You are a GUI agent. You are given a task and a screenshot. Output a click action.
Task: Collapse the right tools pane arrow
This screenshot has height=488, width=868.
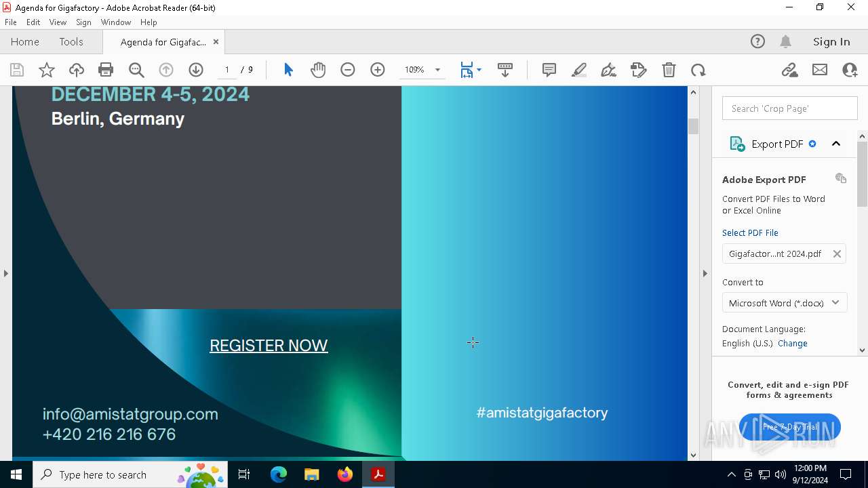tap(705, 273)
